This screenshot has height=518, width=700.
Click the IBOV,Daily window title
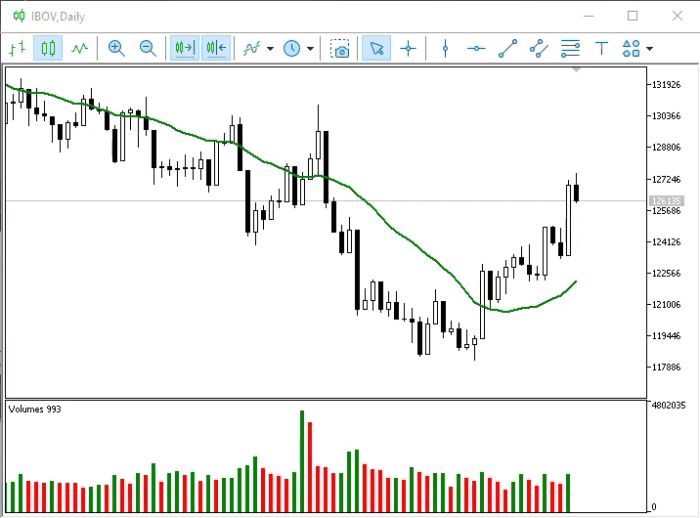pos(58,17)
